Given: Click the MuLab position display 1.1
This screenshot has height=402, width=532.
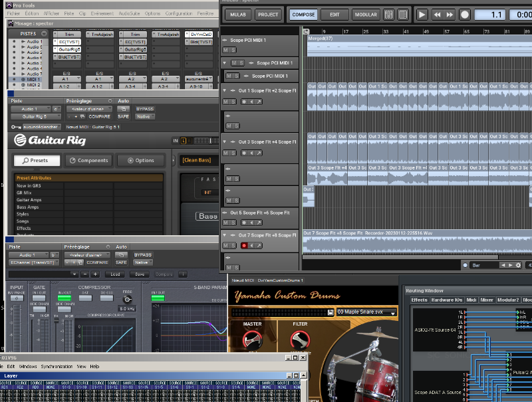Looking at the screenshot, I should (x=490, y=15).
